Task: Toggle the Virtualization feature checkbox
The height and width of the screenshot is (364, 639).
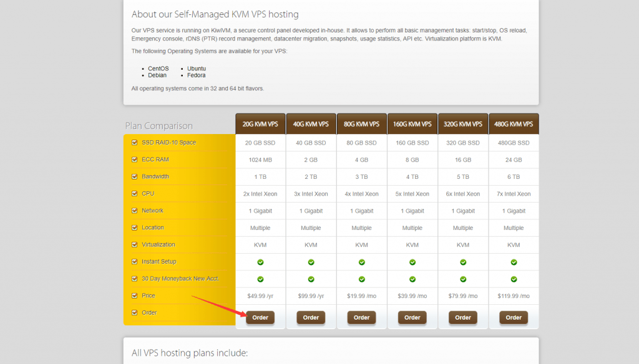Action: [x=134, y=245]
